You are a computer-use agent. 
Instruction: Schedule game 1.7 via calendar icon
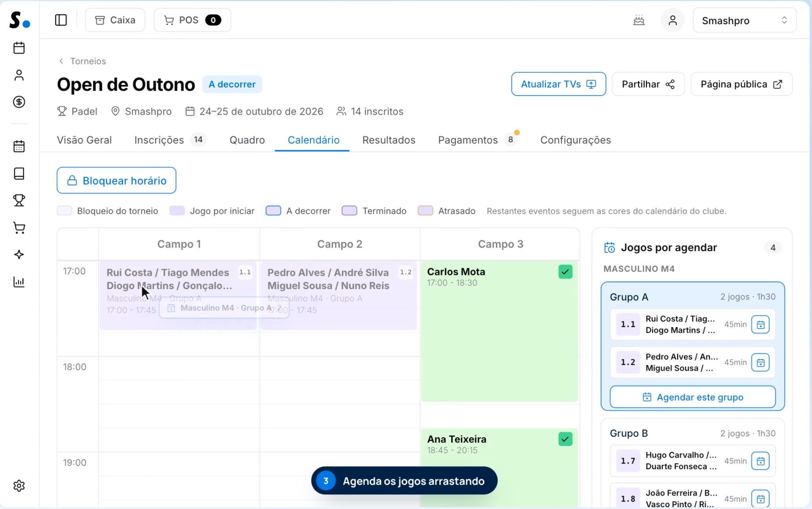(x=760, y=461)
